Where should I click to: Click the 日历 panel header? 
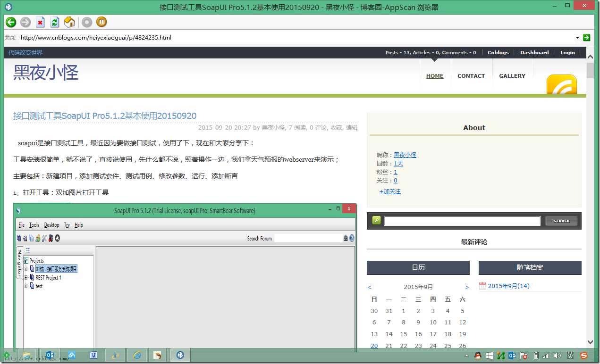point(418,267)
